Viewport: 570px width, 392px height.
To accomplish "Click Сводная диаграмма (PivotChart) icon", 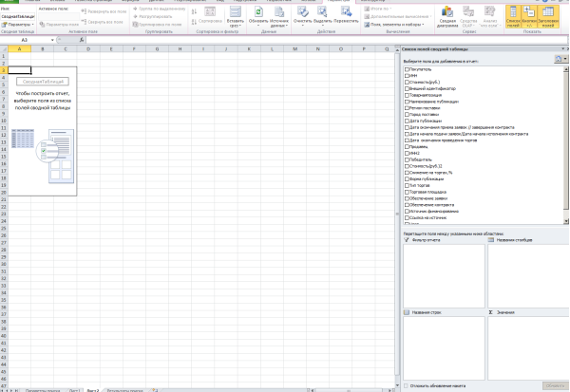I will click(447, 12).
